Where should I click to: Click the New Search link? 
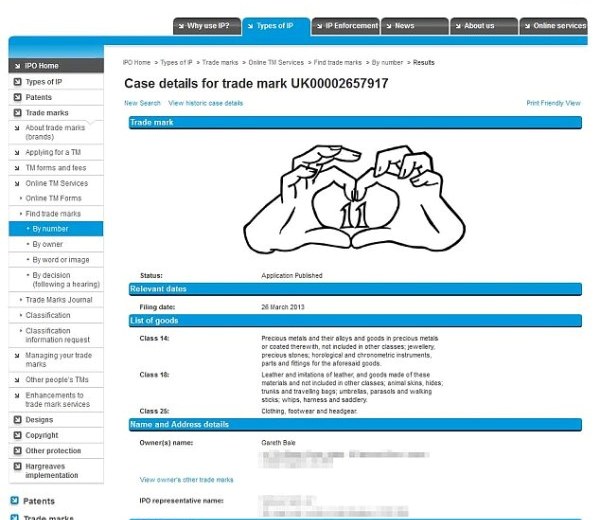click(x=142, y=103)
